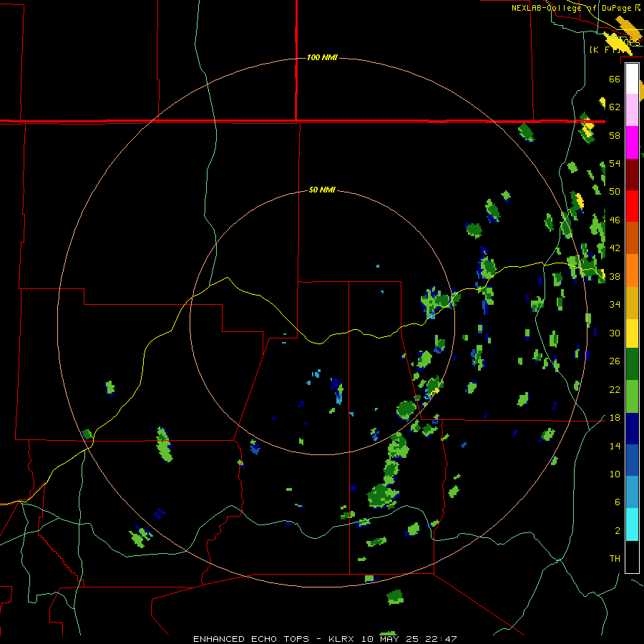Click the 30 legend scale label
Screen dimensions: 644x644
pos(615,333)
